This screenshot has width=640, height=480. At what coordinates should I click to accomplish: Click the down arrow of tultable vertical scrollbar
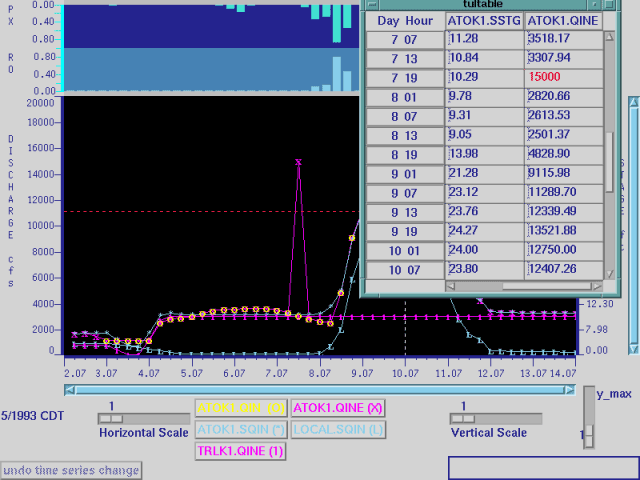coord(609,274)
